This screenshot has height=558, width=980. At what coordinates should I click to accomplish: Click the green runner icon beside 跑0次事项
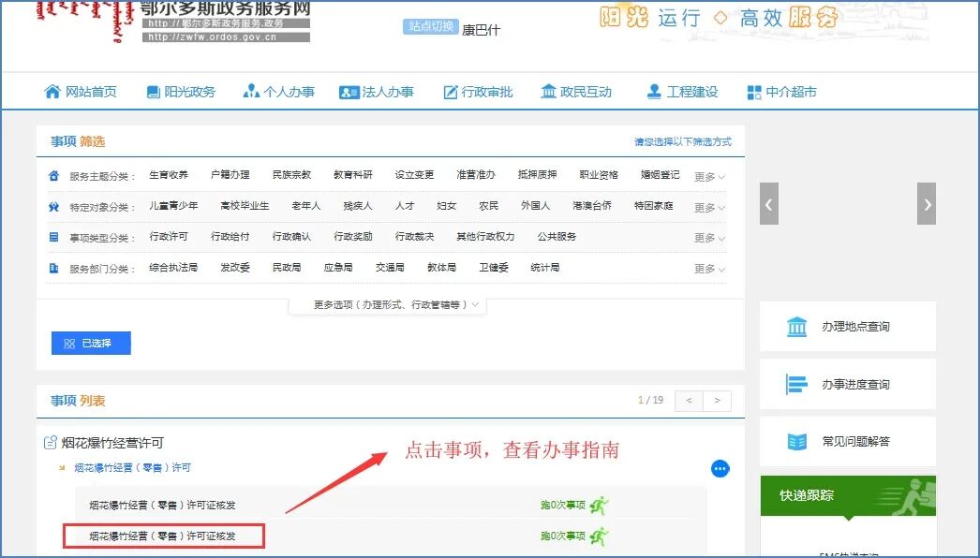point(598,504)
